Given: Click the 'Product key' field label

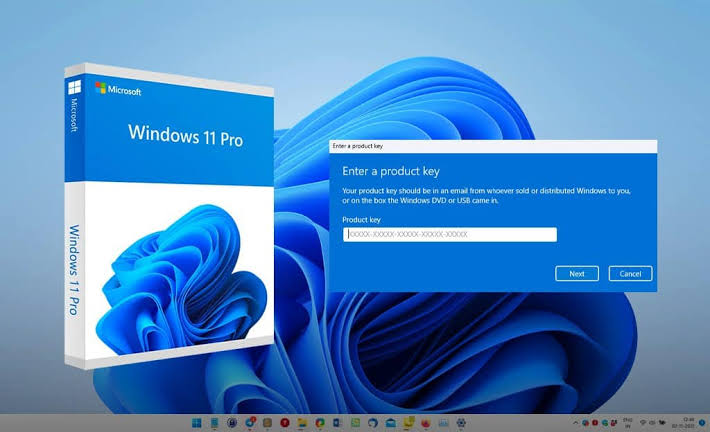Looking at the screenshot, I should [361, 220].
